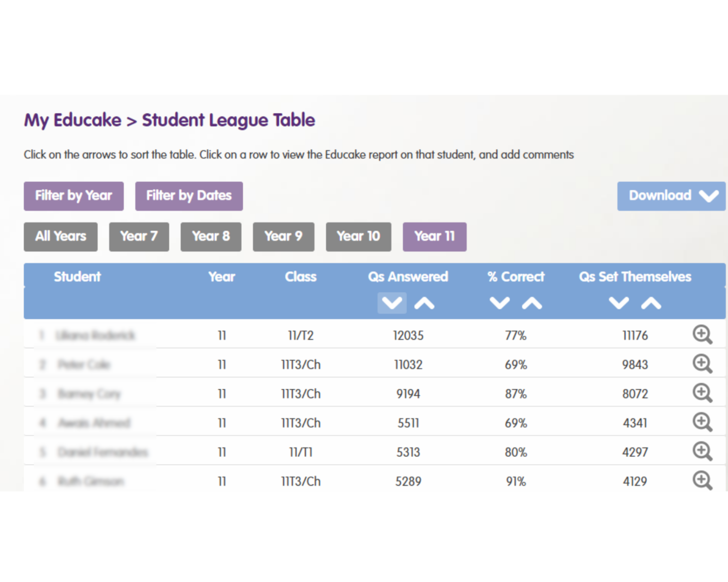728x582 pixels.
Task: Click the magnifier icon on Daniel Fernandes' row
Action: [x=702, y=452]
